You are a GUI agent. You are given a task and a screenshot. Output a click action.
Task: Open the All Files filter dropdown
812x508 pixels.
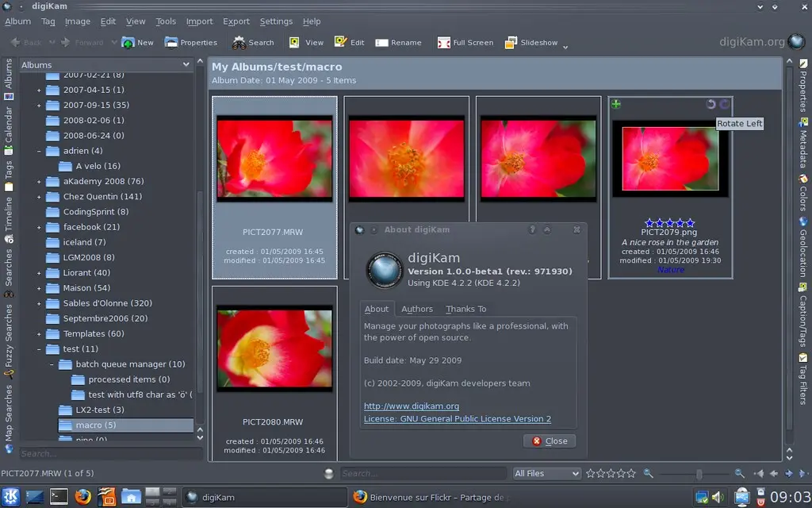tap(546, 473)
